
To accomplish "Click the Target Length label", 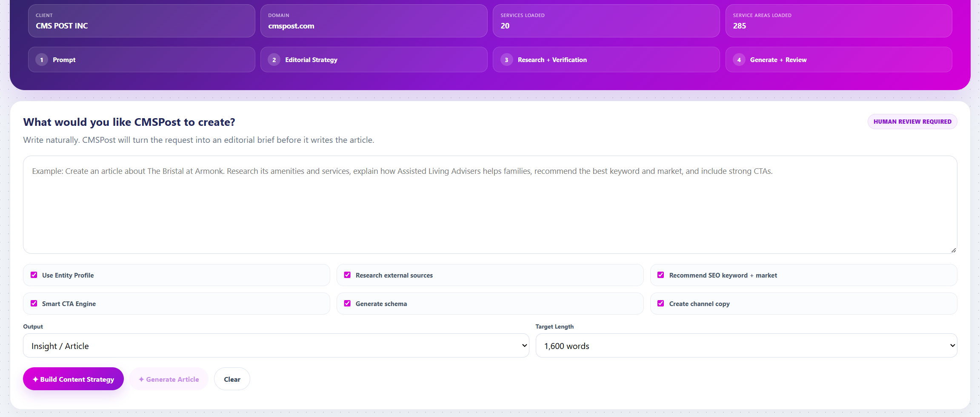I will (x=554, y=326).
